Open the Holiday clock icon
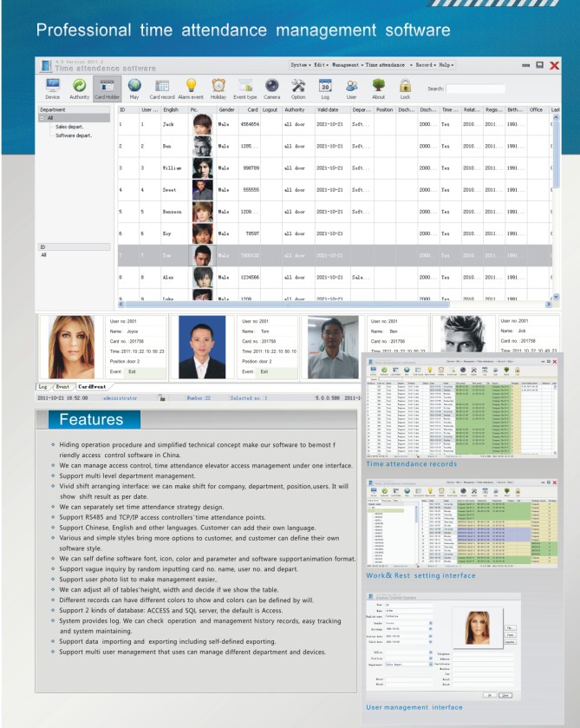The width and height of the screenshot is (580, 728). point(218,89)
